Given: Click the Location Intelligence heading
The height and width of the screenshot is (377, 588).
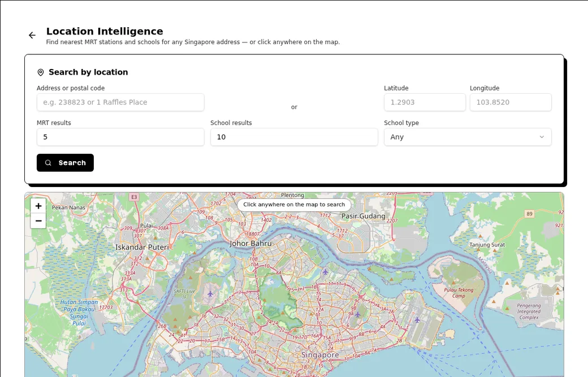Looking at the screenshot, I should (x=105, y=31).
